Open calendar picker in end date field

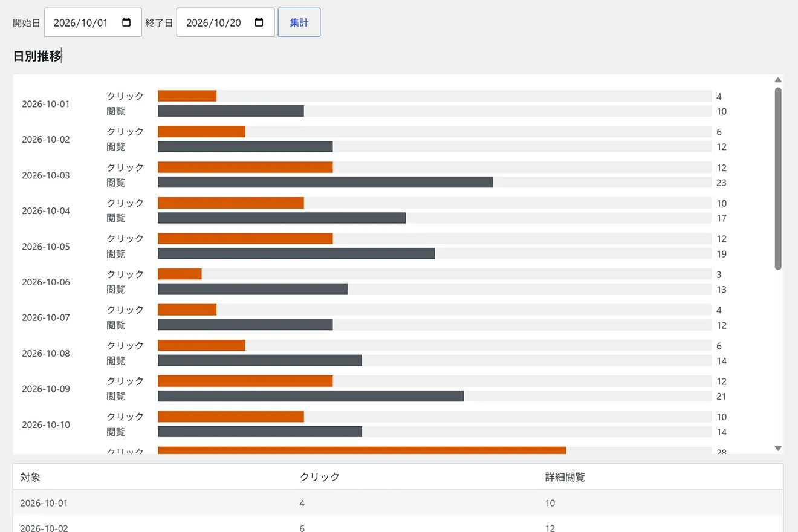(259, 22)
